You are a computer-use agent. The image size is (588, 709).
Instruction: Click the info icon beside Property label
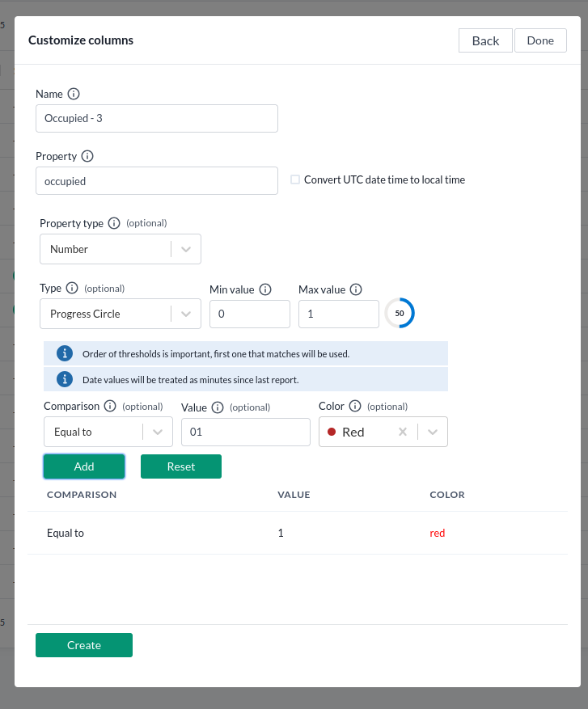tap(87, 156)
